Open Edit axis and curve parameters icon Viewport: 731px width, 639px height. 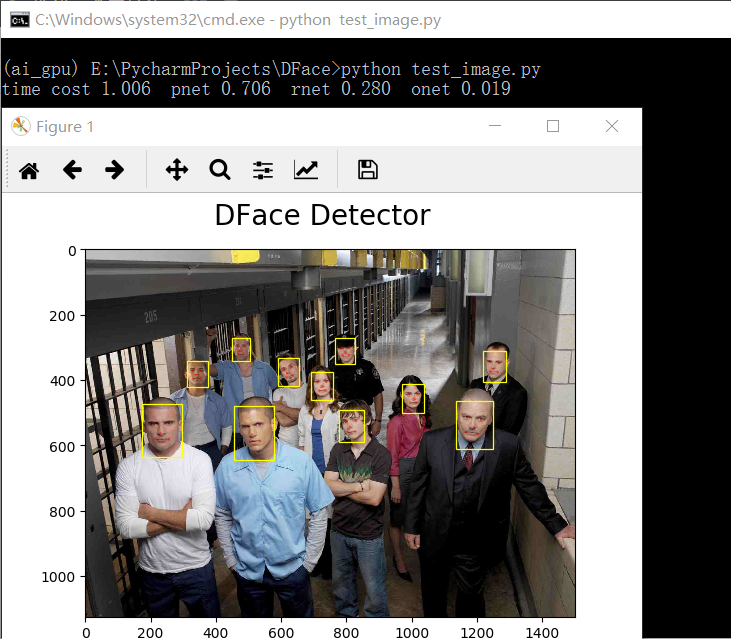point(306,170)
